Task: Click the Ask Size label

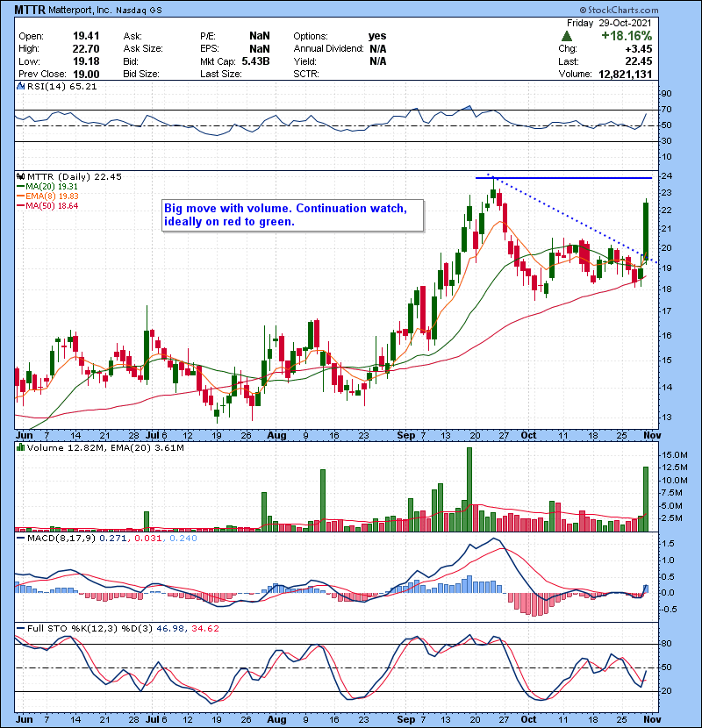Action: click(x=143, y=49)
